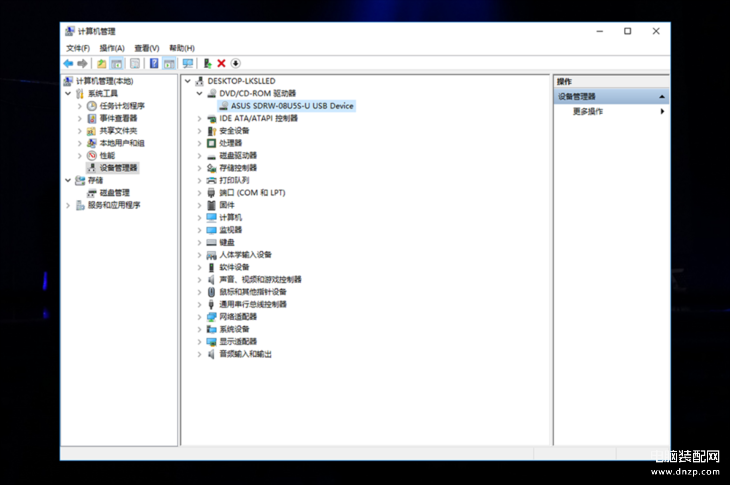Click the 事件查看器 icon in left tree
Viewport: 730px width, 485px height.
[92, 118]
